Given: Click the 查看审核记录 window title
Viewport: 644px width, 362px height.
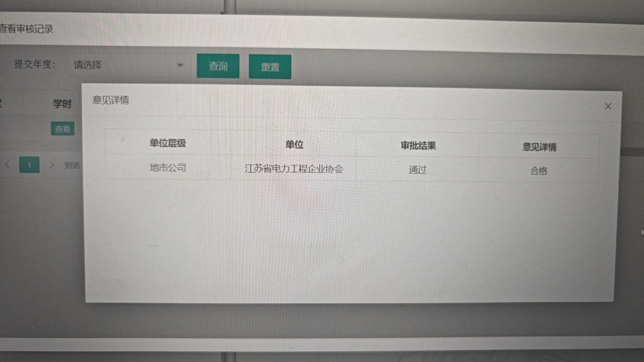Looking at the screenshot, I should click(x=27, y=29).
